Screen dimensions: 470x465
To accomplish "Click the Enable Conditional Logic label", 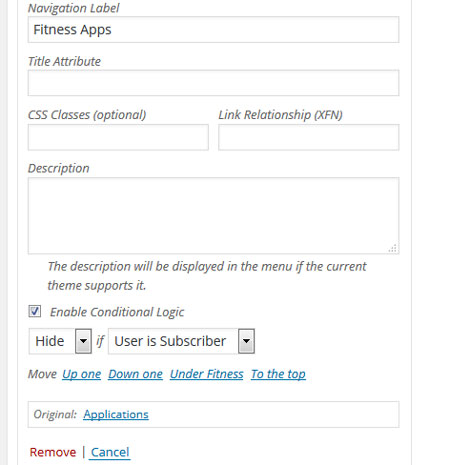I will 117,312.
